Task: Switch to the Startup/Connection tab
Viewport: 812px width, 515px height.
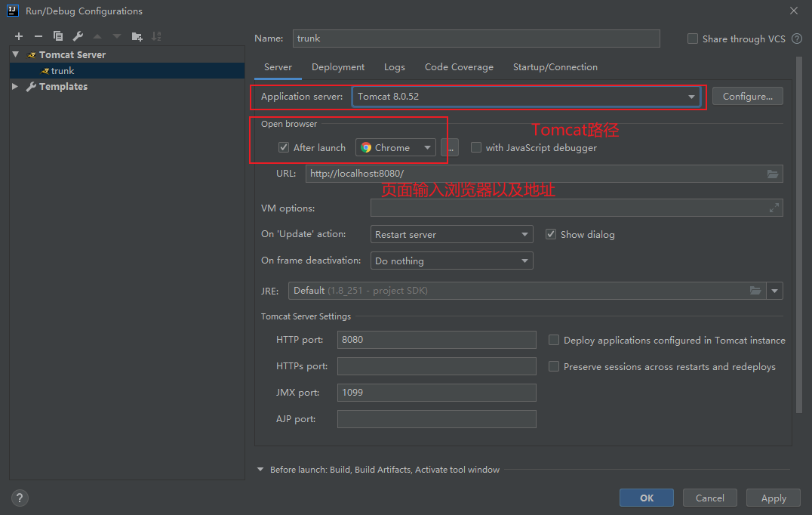Action: click(555, 67)
